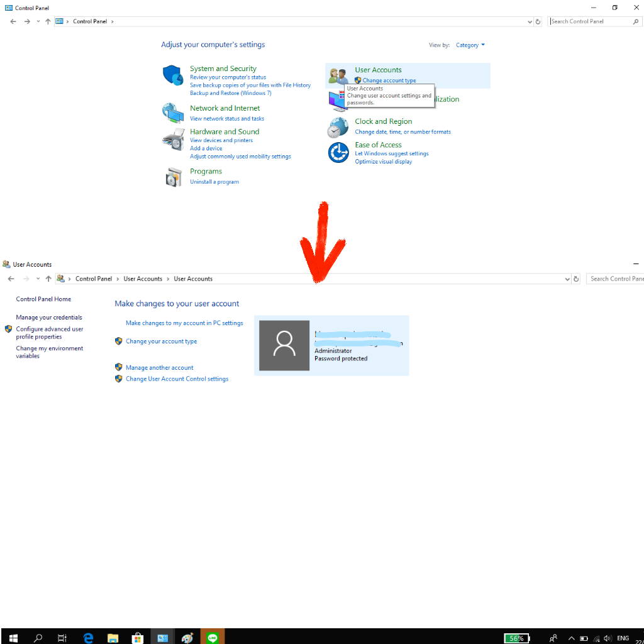This screenshot has height=644, width=644.
Task: Select Change your account type link
Action: tap(161, 341)
